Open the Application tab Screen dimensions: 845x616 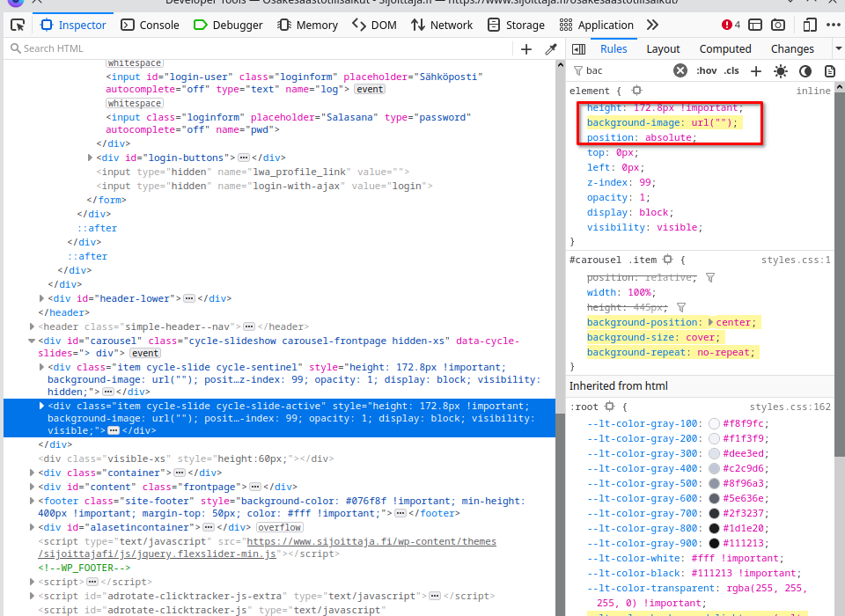tap(597, 25)
